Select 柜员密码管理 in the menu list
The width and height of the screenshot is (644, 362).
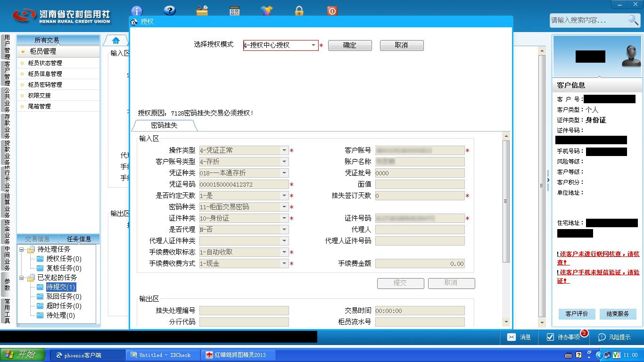(x=45, y=85)
